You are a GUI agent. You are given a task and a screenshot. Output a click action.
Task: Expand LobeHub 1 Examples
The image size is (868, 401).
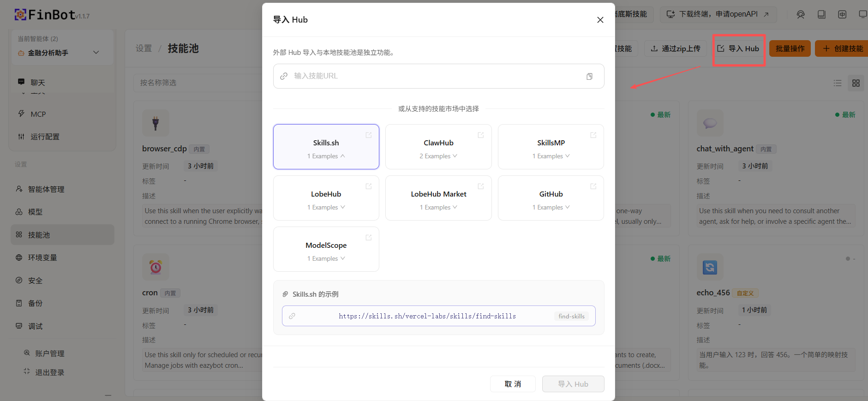(326, 207)
